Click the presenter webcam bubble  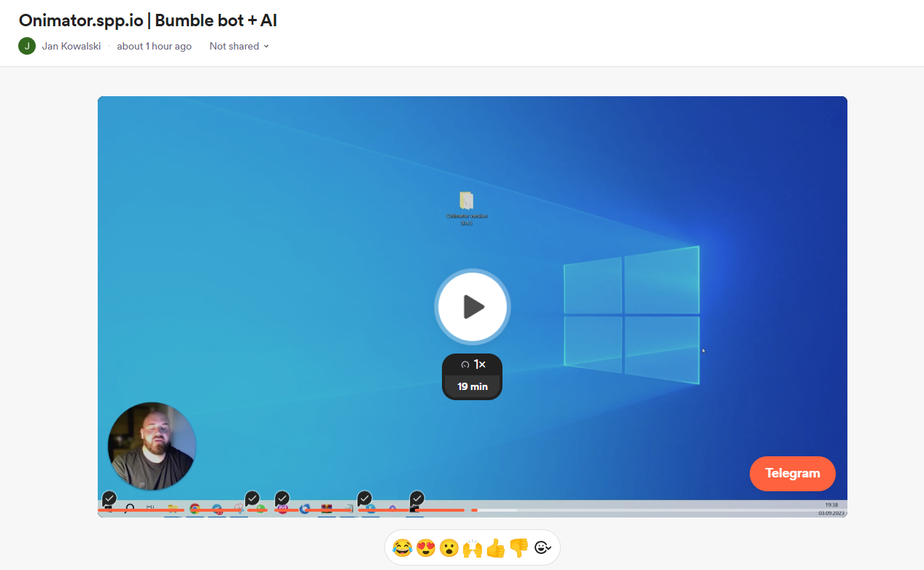tap(152, 446)
